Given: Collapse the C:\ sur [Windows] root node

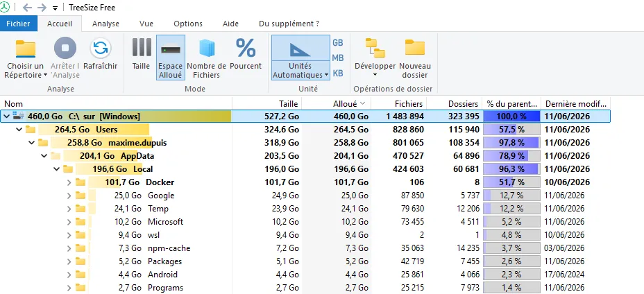Looking at the screenshot, I should click(x=6, y=116).
